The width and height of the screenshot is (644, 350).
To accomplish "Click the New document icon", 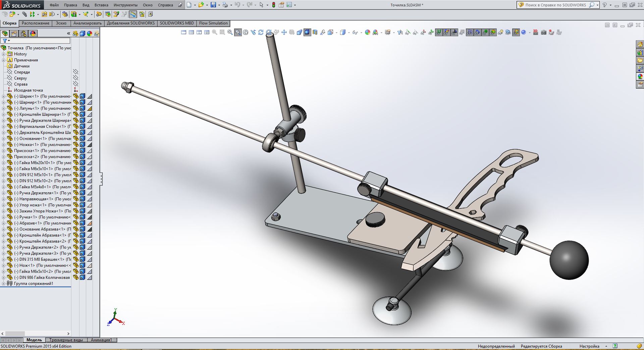I will [x=190, y=5].
